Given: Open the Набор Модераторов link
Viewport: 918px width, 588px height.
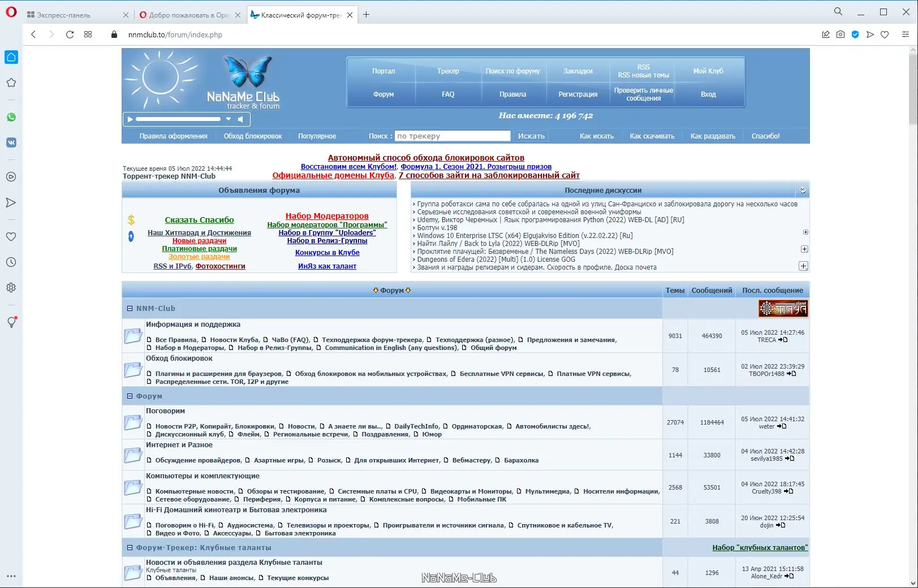Looking at the screenshot, I should [x=327, y=216].
